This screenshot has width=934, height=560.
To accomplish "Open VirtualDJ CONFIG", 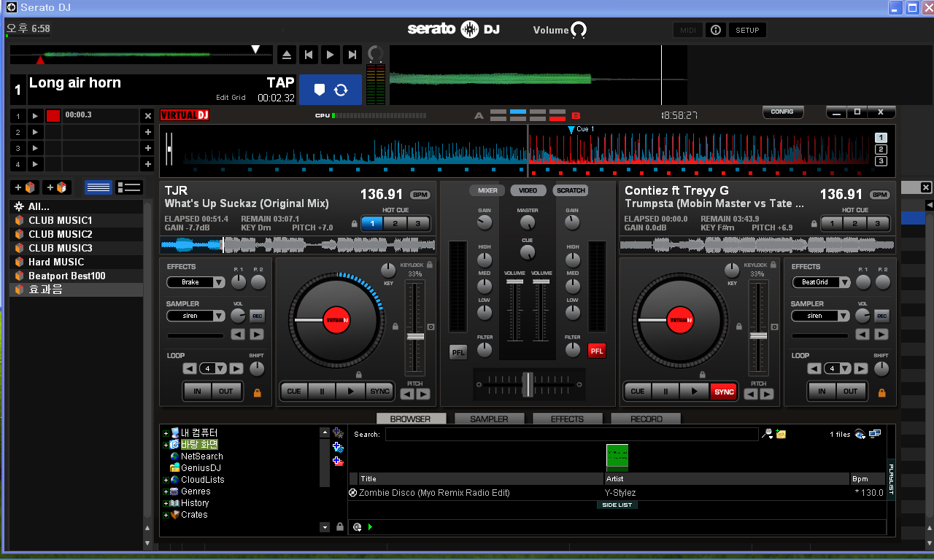I will pos(782,112).
